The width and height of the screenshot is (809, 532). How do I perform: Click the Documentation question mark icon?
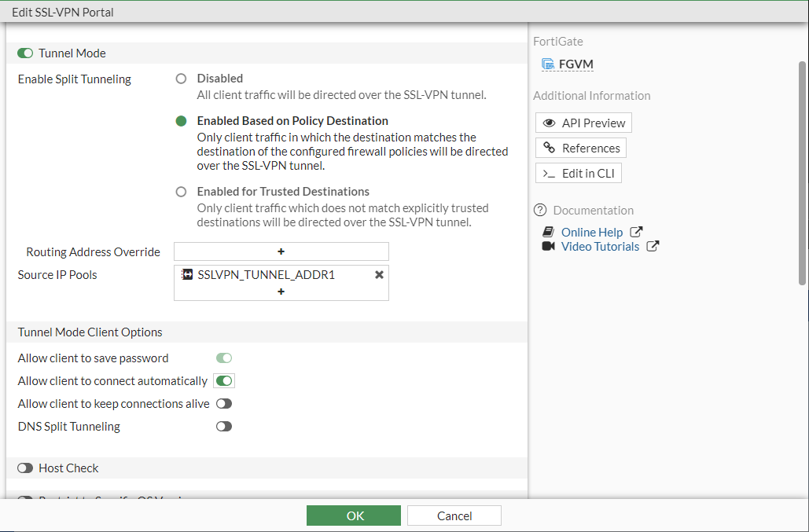click(x=540, y=210)
